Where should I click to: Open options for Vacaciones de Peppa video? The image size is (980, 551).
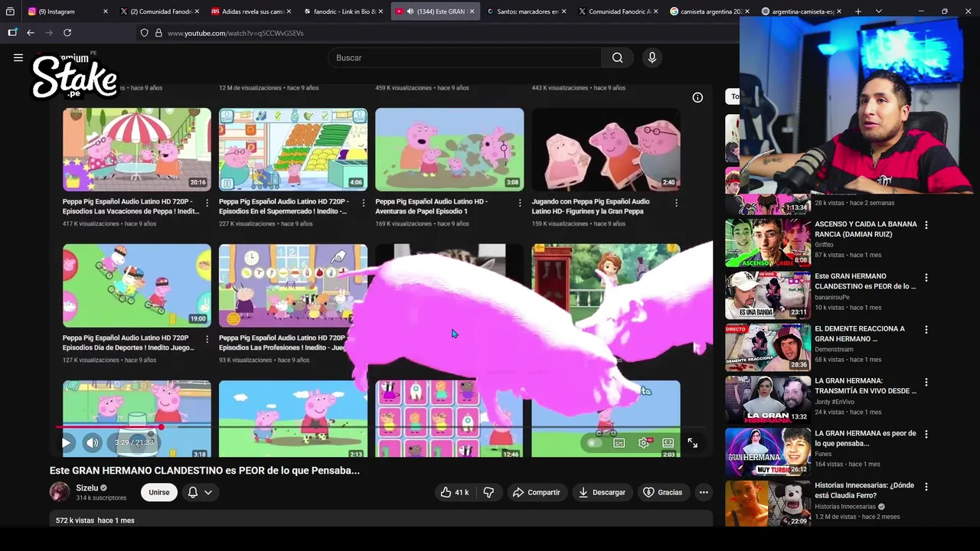click(x=207, y=203)
